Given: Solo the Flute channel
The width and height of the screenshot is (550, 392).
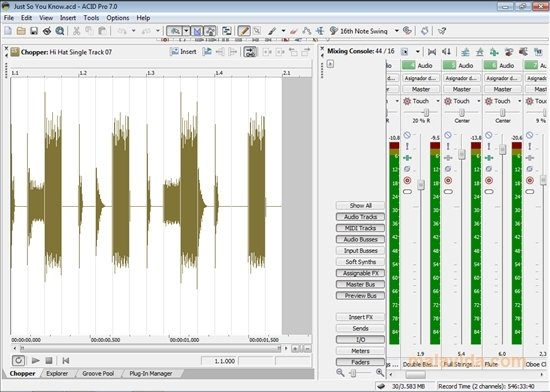Looking at the screenshot, I should click(x=489, y=147).
